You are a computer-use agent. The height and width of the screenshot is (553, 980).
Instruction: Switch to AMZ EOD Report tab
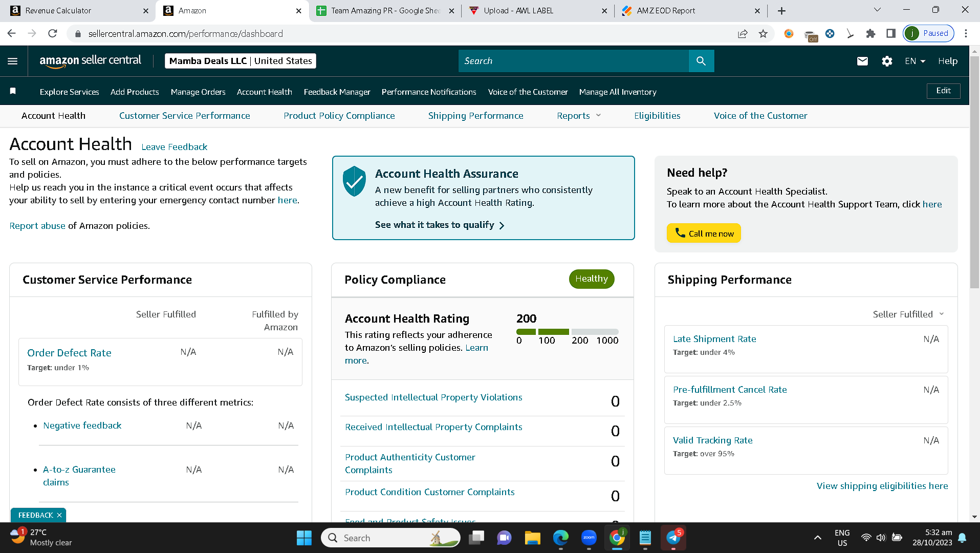coord(690,11)
